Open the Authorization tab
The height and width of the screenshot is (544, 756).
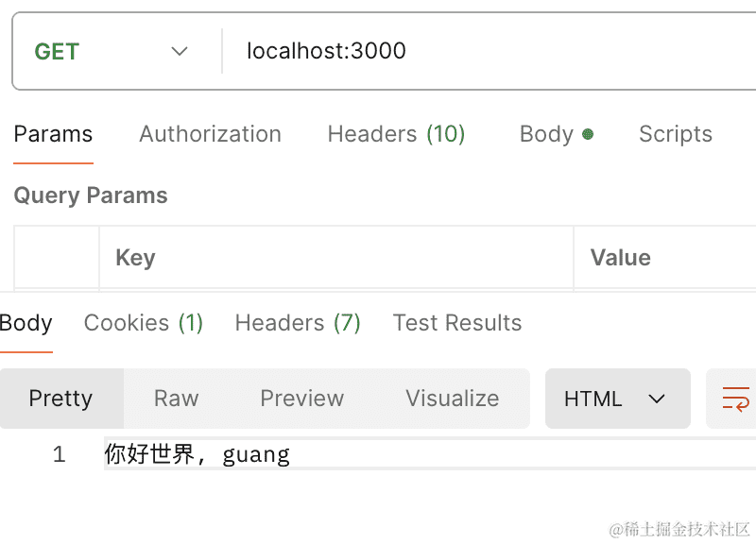210,134
